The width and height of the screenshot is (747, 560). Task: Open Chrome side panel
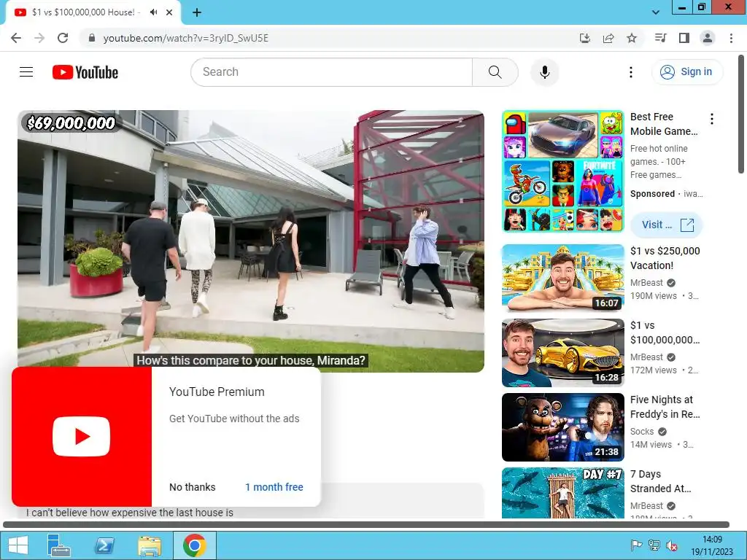[684, 38]
